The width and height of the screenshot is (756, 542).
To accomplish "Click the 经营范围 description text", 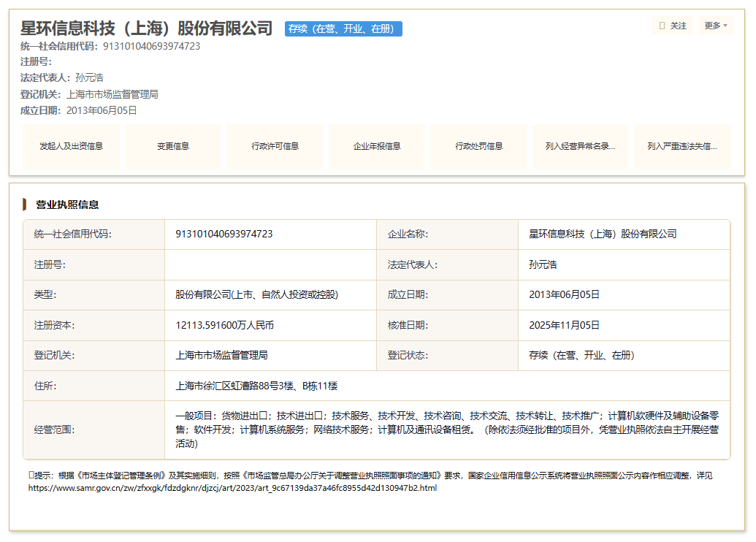I will pyautogui.click(x=447, y=430).
